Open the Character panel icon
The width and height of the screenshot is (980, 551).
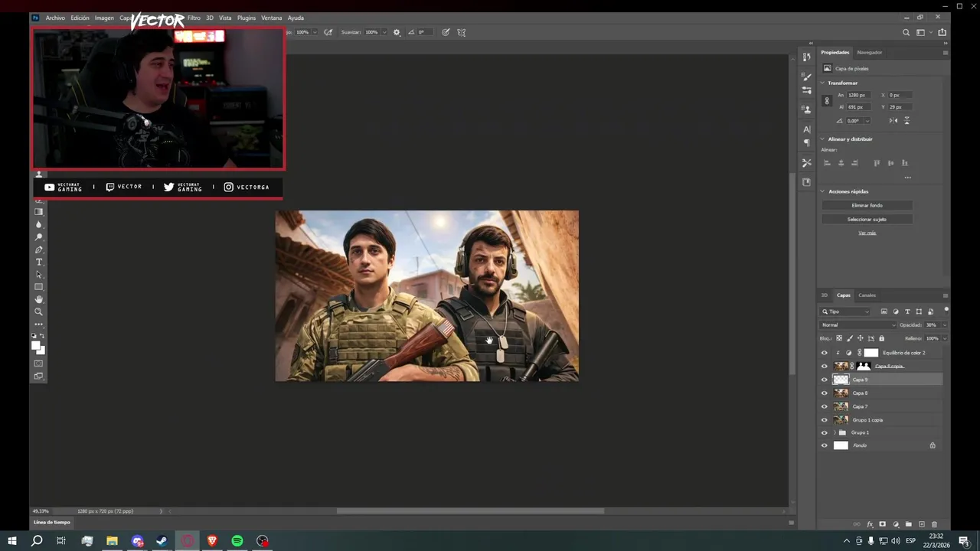[806, 129]
